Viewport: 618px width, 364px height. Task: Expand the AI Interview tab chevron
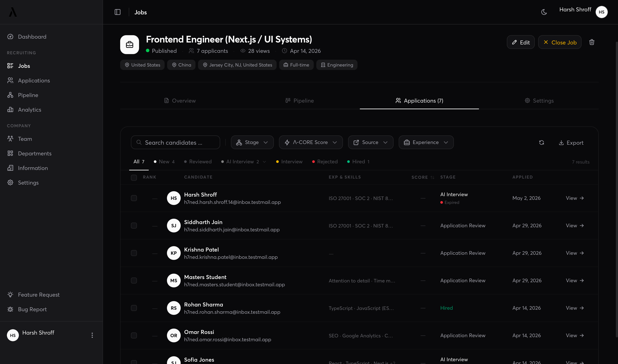[x=264, y=162]
